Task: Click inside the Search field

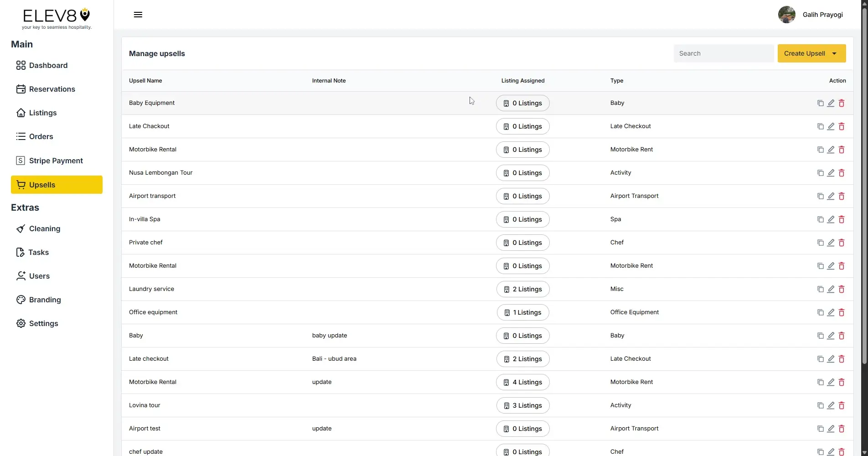Action: coord(723,53)
